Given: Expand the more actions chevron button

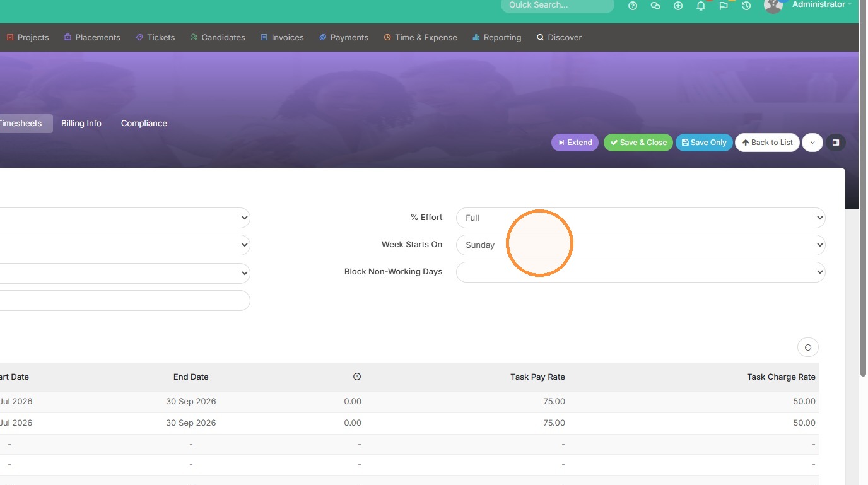Looking at the screenshot, I should coord(812,143).
